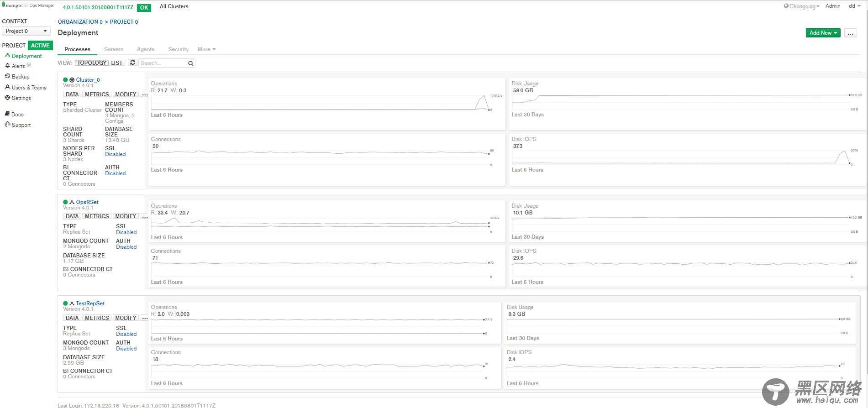Open the Project 0 context dropdown

(x=26, y=31)
